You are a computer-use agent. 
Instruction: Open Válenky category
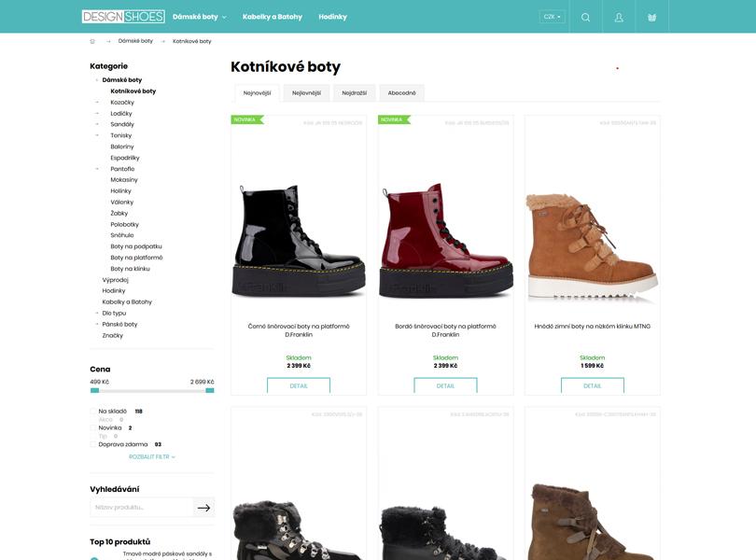pyautogui.click(x=122, y=203)
